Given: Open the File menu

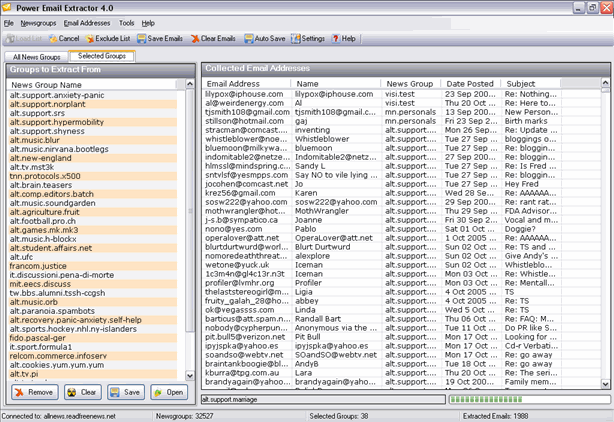Looking at the screenshot, I should 9,23.
